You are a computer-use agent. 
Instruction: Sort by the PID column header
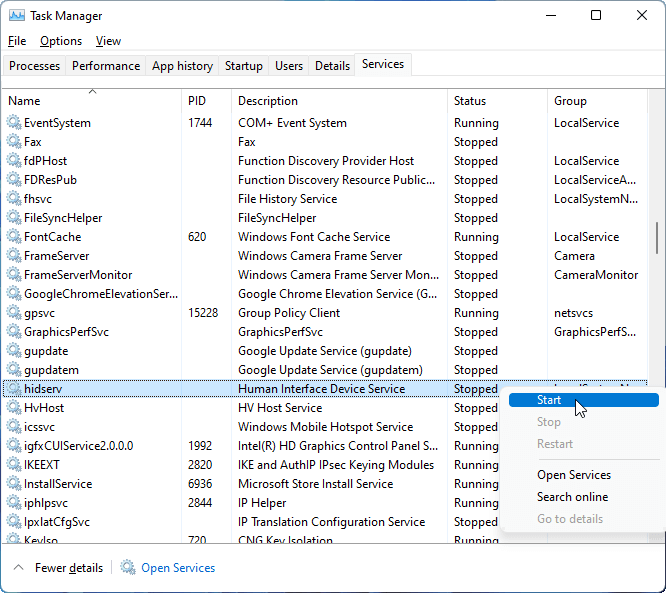207,101
